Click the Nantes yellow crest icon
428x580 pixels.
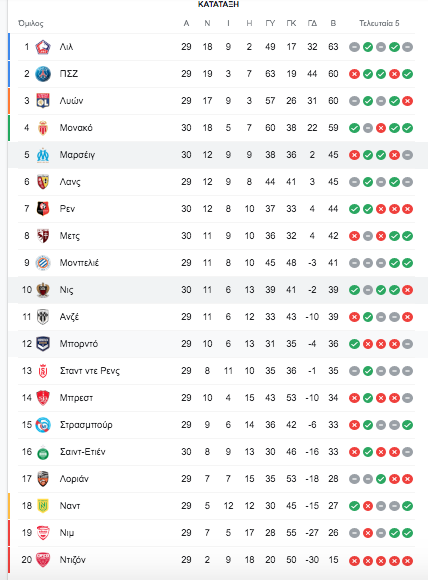tap(43, 506)
